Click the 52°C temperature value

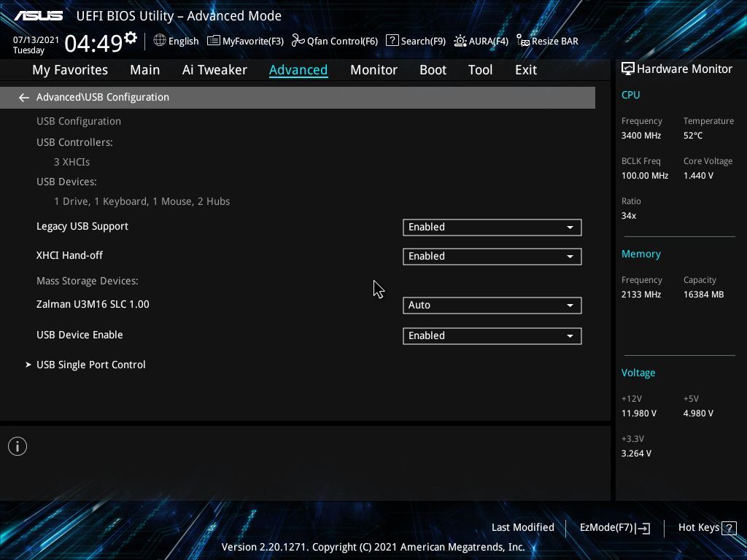click(693, 136)
